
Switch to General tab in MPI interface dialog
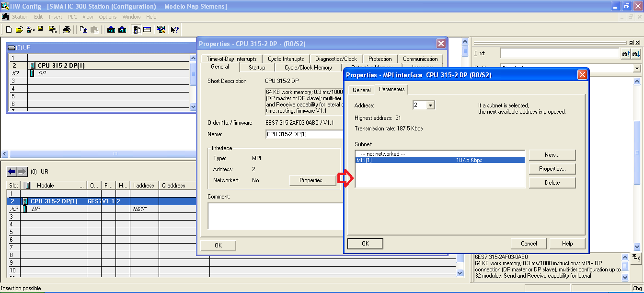pyautogui.click(x=361, y=90)
